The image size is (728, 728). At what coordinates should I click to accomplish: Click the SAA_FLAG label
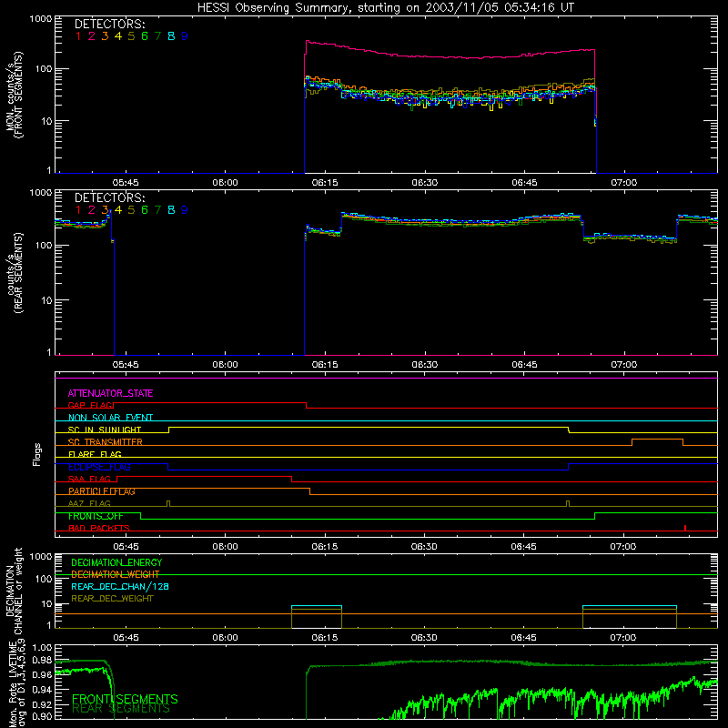tap(89, 479)
